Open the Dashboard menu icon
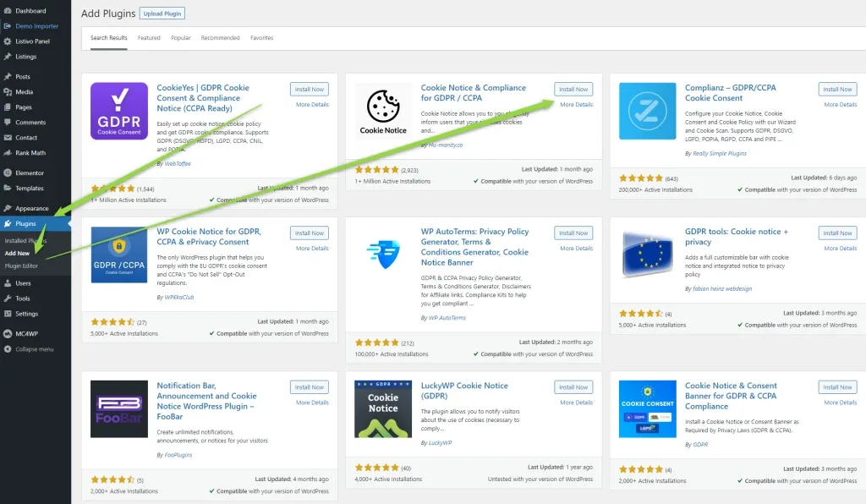The width and height of the screenshot is (866, 504). point(7,10)
